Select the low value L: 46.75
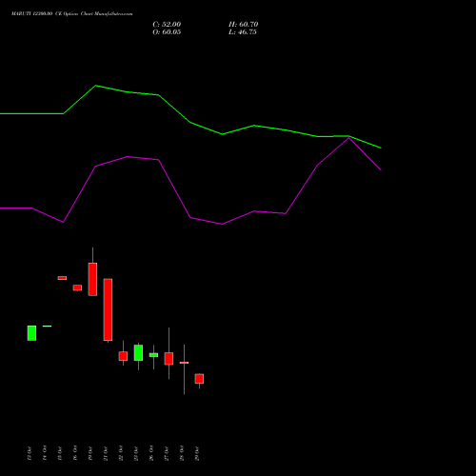 point(243,32)
